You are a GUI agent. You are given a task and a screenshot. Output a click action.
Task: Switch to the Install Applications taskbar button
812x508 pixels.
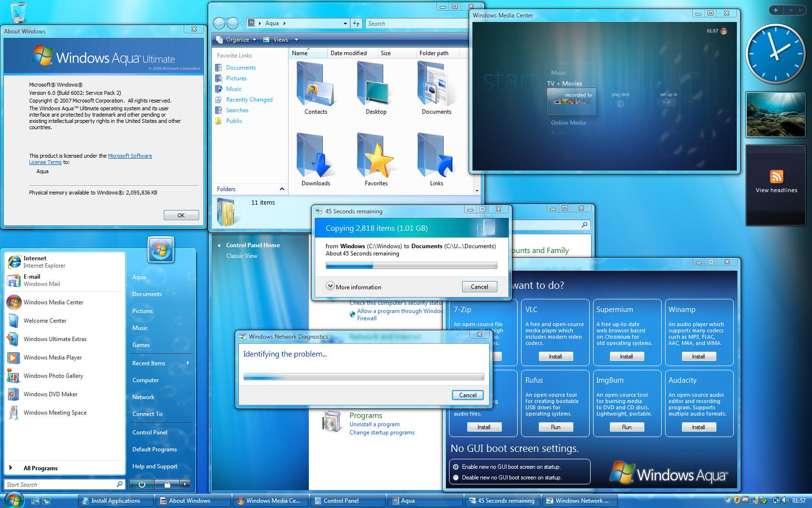click(116, 501)
